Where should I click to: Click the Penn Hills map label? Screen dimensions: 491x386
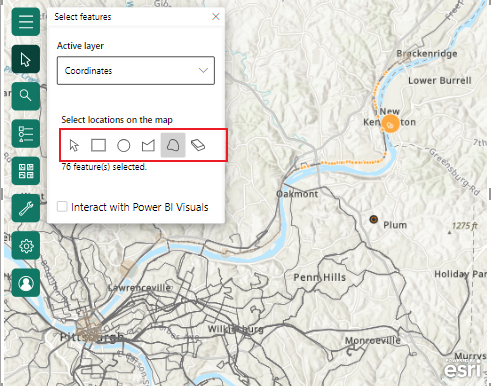tap(320, 277)
